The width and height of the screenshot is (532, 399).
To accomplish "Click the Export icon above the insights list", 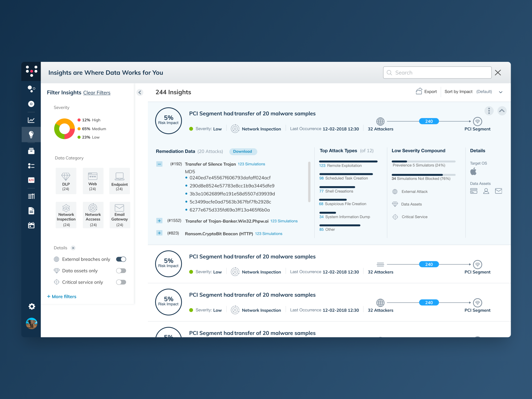I will click(x=419, y=91).
